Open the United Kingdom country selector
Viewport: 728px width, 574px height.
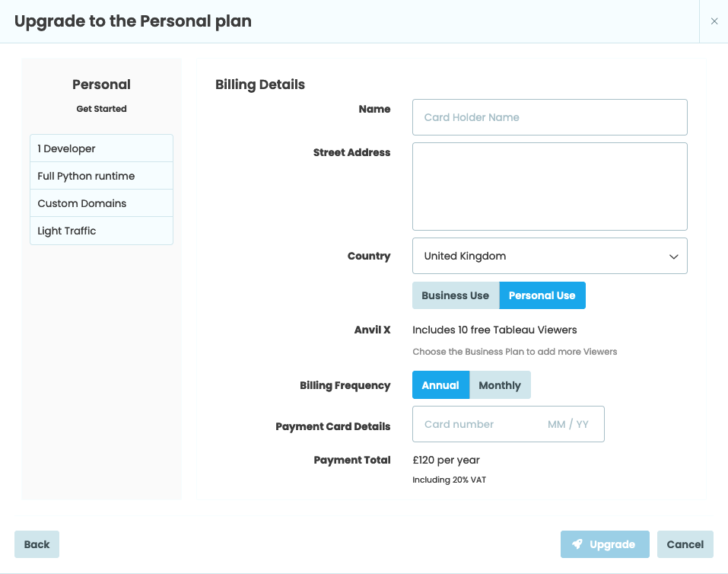tap(549, 257)
